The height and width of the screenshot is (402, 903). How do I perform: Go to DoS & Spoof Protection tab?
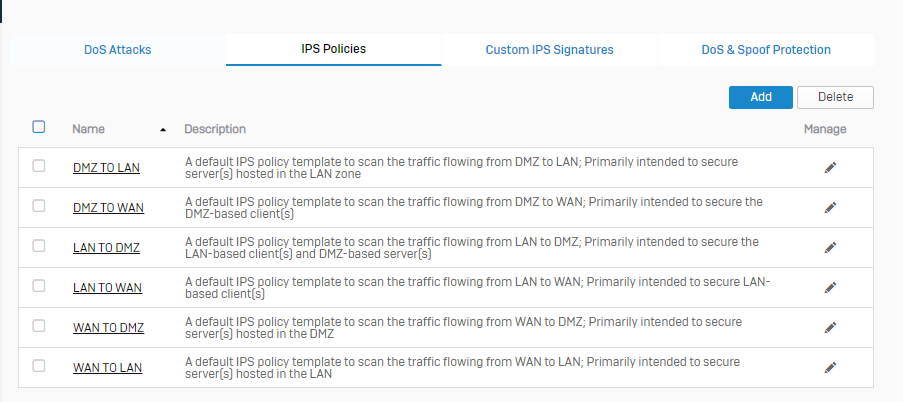766,49
